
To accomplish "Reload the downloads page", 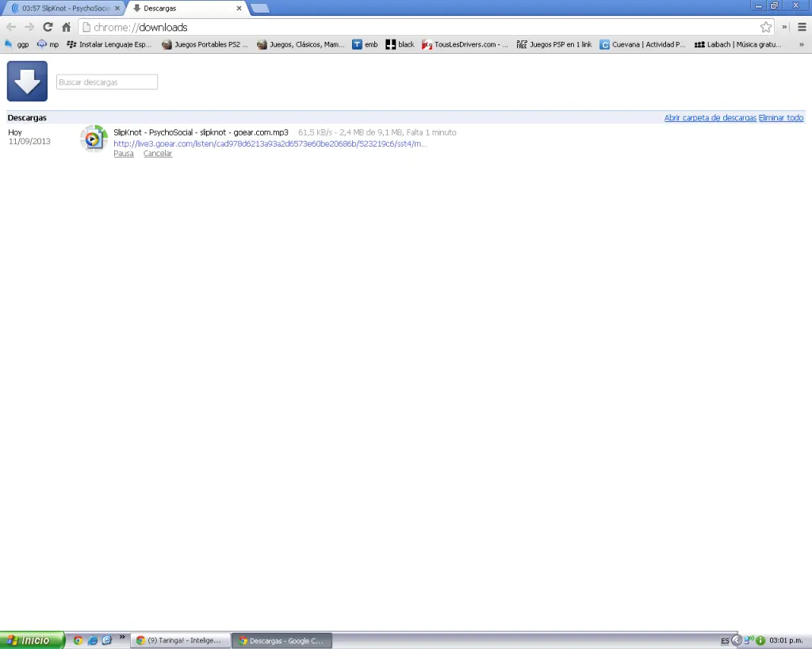I will tap(48, 27).
